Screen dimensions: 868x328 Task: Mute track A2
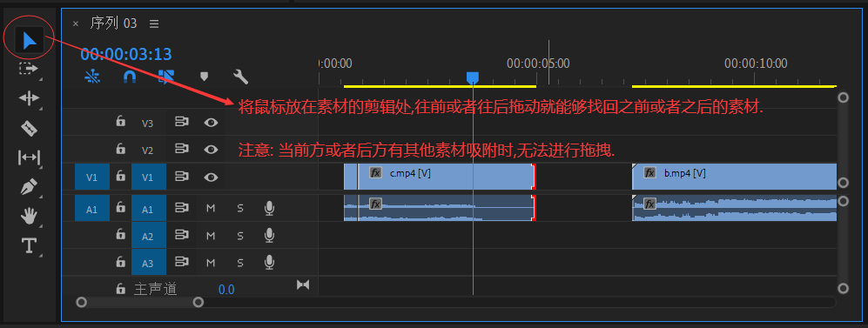click(211, 236)
